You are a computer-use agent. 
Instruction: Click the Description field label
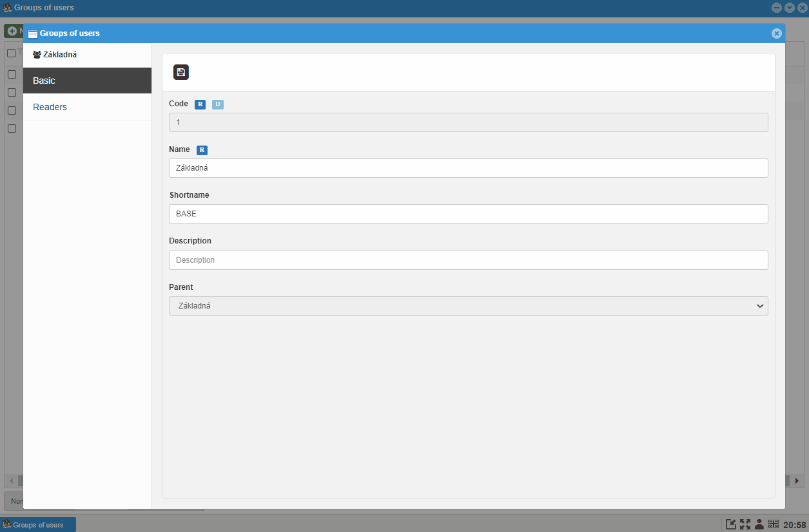[x=190, y=241]
